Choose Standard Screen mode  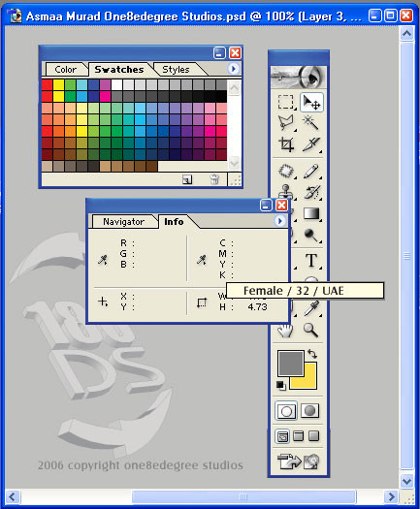(x=282, y=436)
